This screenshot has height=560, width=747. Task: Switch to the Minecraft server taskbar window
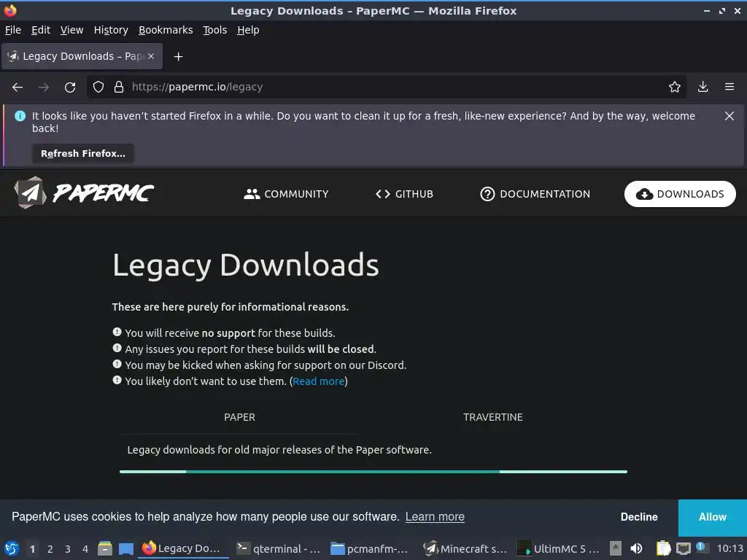pyautogui.click(x=465, y=548)
